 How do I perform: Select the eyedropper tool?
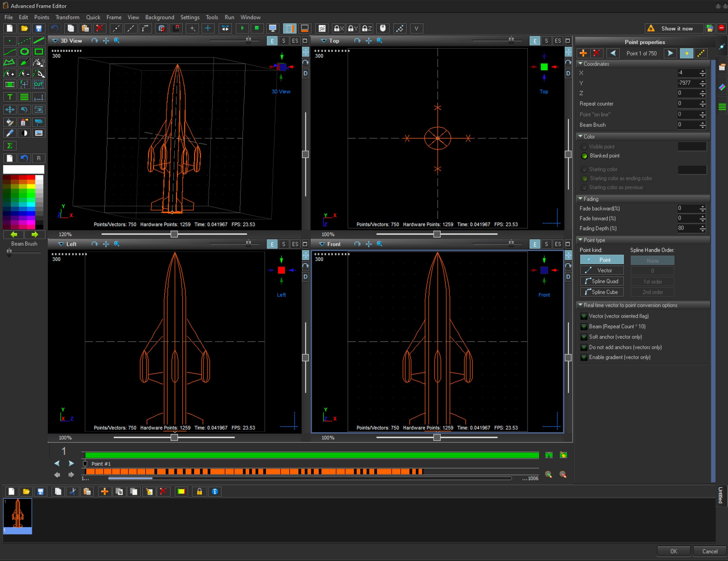(10, 133)
